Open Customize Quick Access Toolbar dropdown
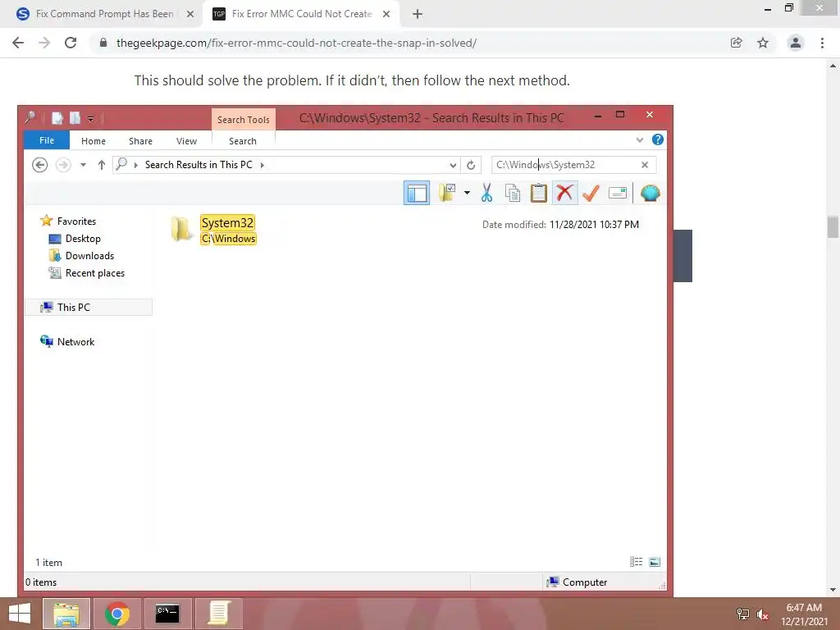 click(90, 119)
